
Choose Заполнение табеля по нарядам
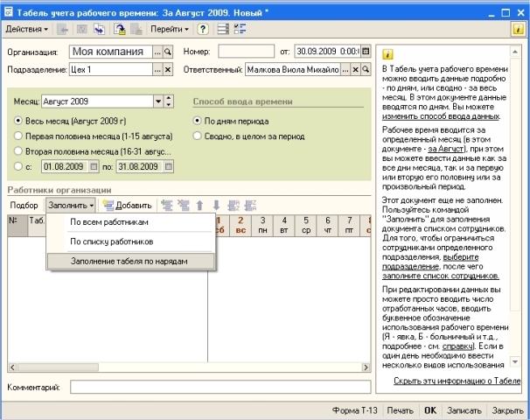130,262
